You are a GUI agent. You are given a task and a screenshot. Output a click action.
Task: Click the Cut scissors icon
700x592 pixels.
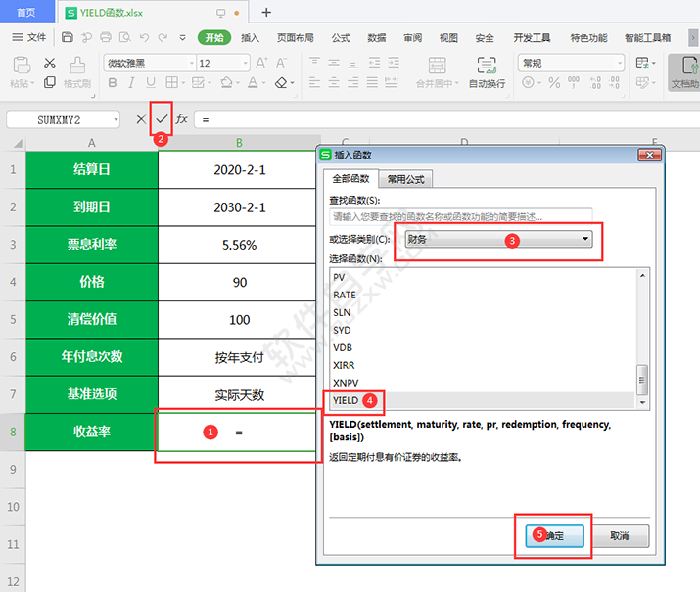[50, 63]
